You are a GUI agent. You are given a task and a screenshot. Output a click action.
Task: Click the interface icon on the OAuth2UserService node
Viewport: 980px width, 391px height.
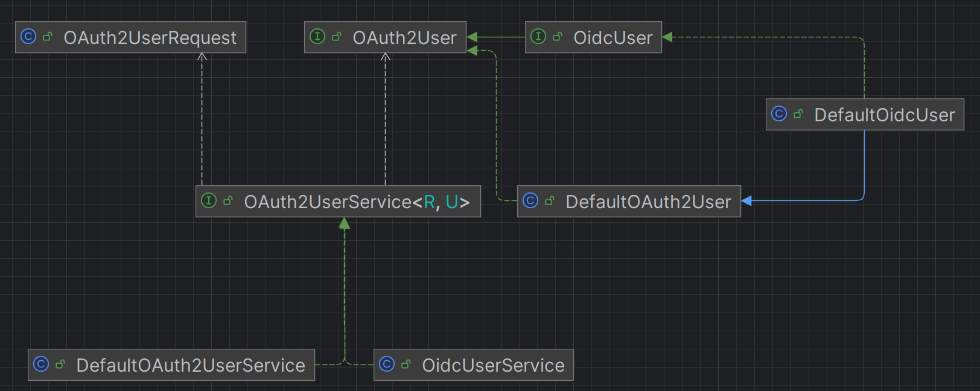(209, 201)
